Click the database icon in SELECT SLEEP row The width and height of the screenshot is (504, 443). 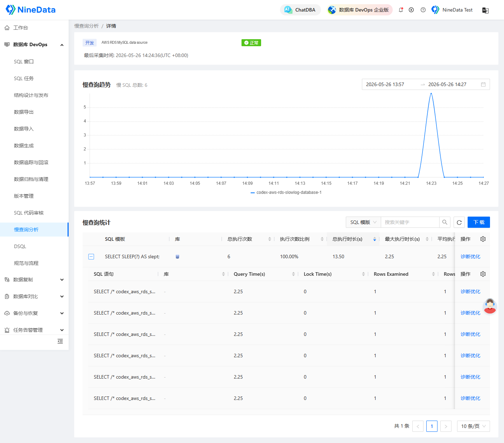[x=177, y=256]
